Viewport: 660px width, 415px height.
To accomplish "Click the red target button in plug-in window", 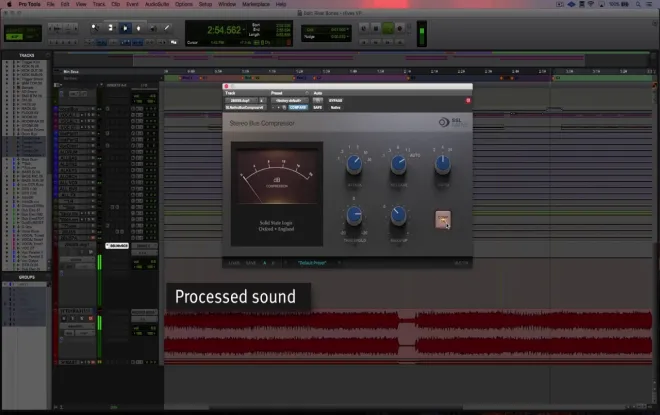I will click(x=468, y=101).
